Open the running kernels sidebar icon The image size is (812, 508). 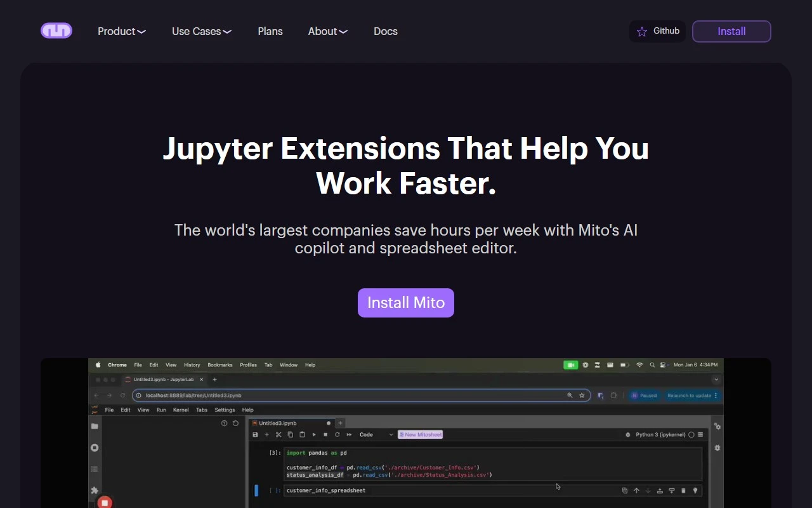coord(95,448)
